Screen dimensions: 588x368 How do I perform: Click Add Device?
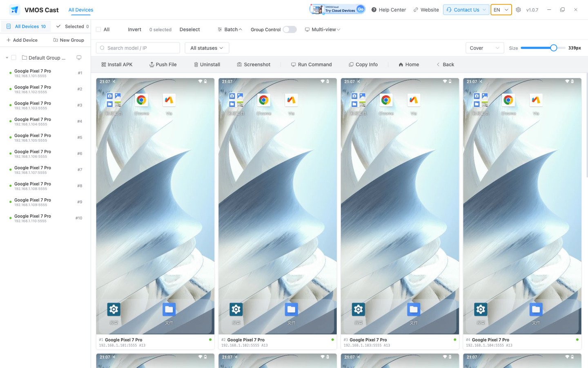[22, 40]
